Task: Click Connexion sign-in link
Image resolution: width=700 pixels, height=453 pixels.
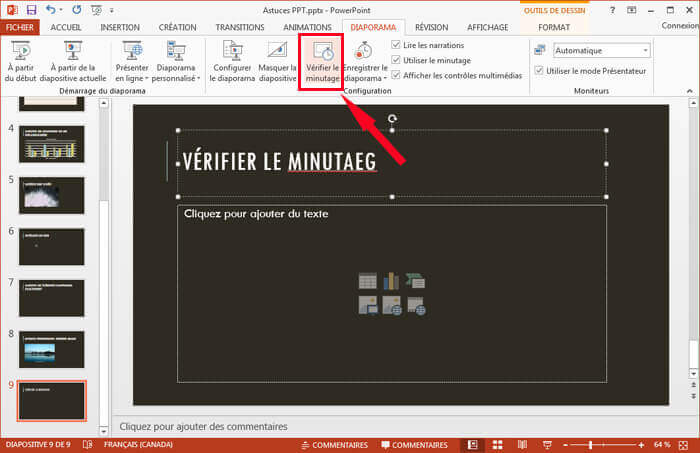Action: (x=680, y=28)
